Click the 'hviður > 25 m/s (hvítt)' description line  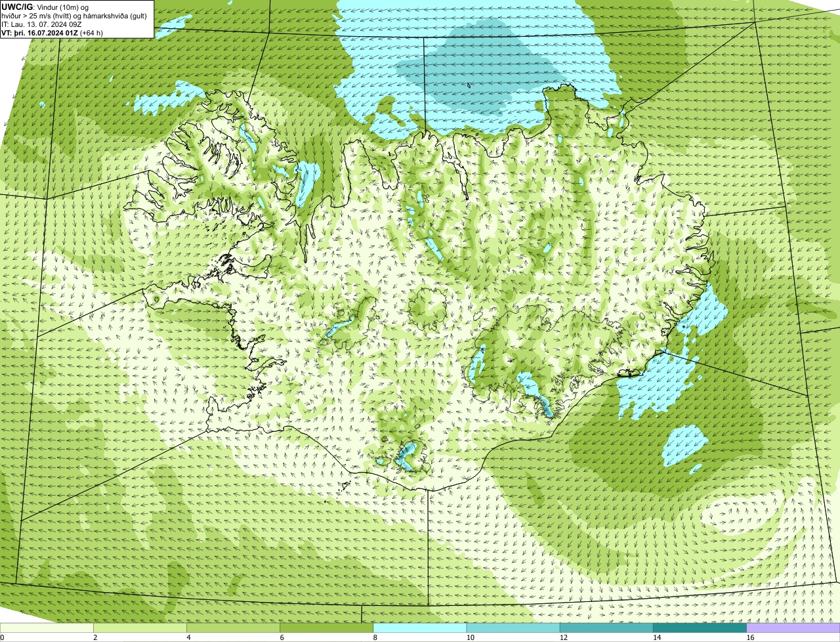pyautogui.click(x=74, y=15)
